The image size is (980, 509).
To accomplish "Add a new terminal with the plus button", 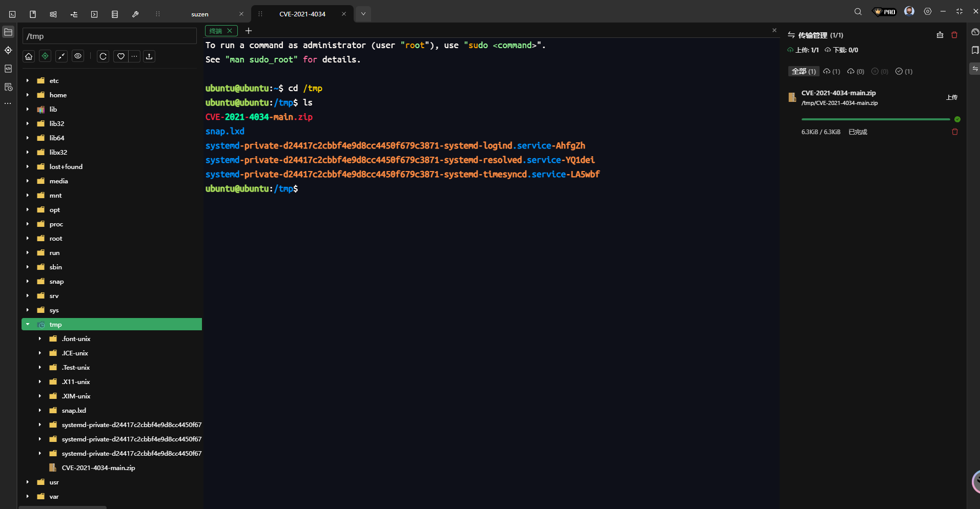I will pyautogui.click(x=249, y=31).
